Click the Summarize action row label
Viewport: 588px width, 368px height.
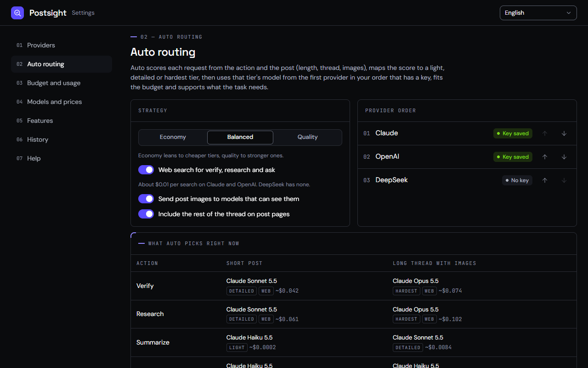coord(153,342)
